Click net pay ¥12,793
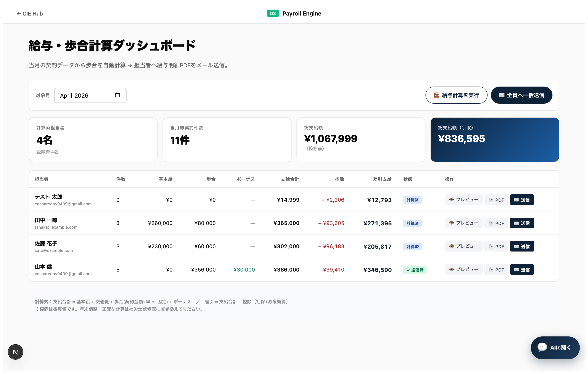 pos(380,200)
